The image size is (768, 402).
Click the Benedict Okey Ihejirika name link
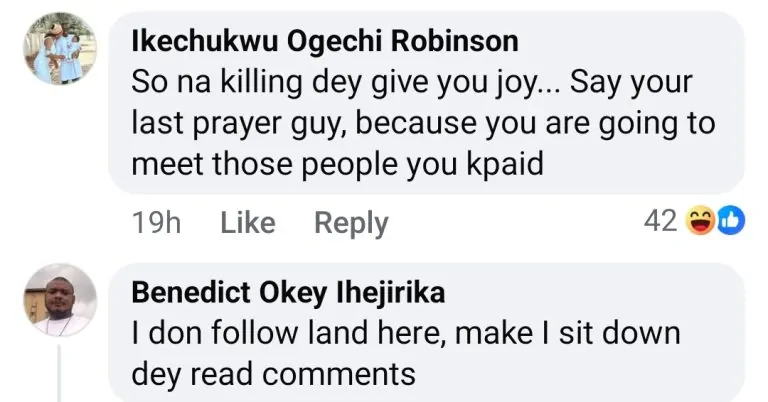[x=288, y=293]
